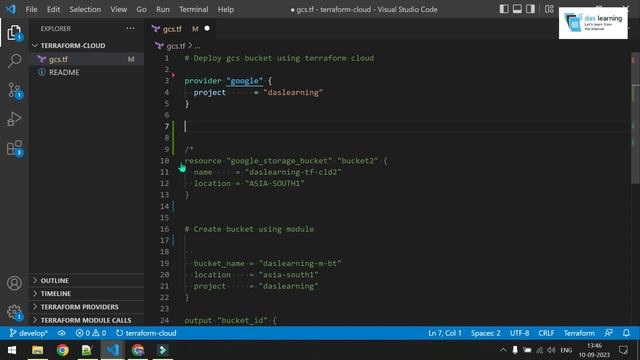Toggle primary side bar layout icon
Screen dimensions: 640x360
pyautogui.click(x=504, y=9)
